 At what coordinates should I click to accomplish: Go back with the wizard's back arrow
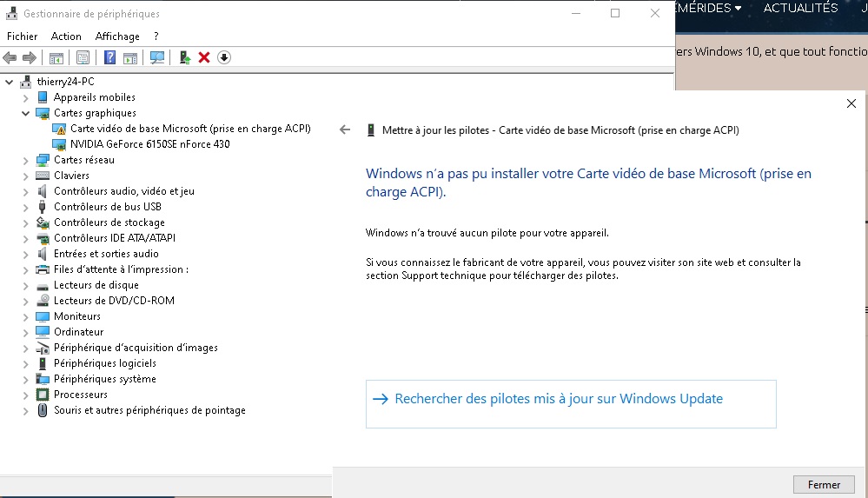coord(345,129)
